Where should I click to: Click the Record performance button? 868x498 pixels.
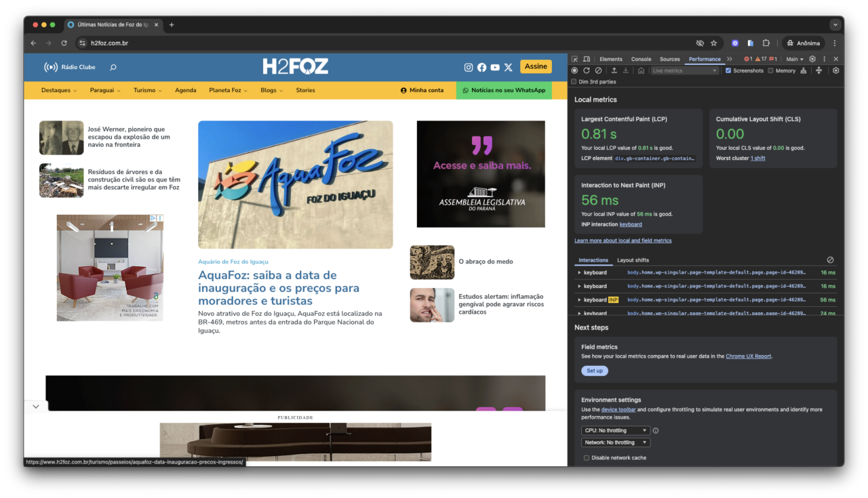574,70
